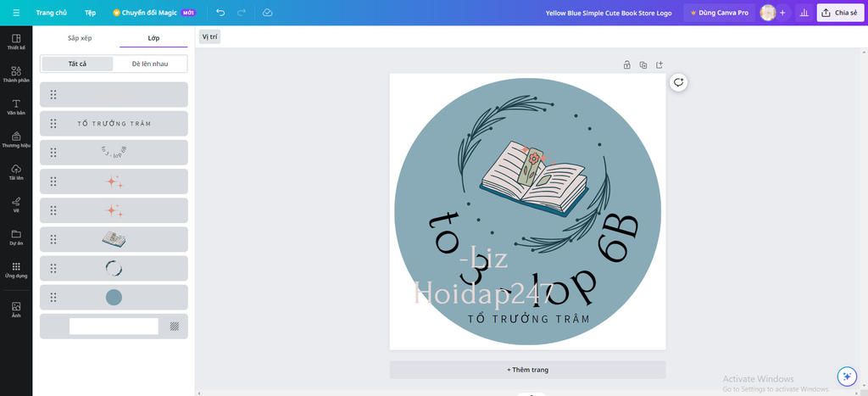Open the Thành phần elements panel
Viewport: 868px width, 396px height.
[16, 75]
